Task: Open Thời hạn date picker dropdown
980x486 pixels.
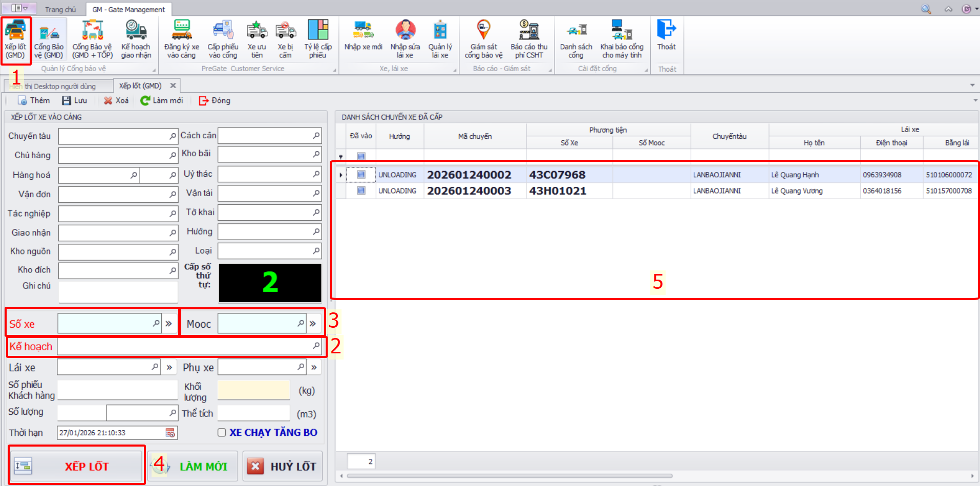Action: click(x=170, y=433)
